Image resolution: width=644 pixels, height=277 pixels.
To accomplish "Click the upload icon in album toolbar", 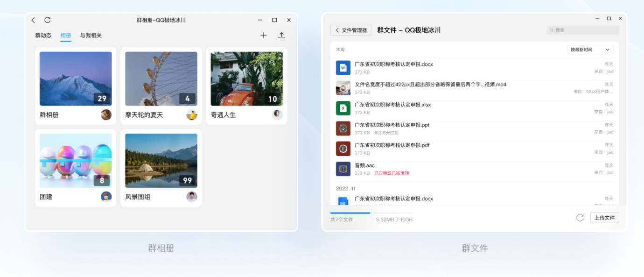I will [x=281, y=36].
